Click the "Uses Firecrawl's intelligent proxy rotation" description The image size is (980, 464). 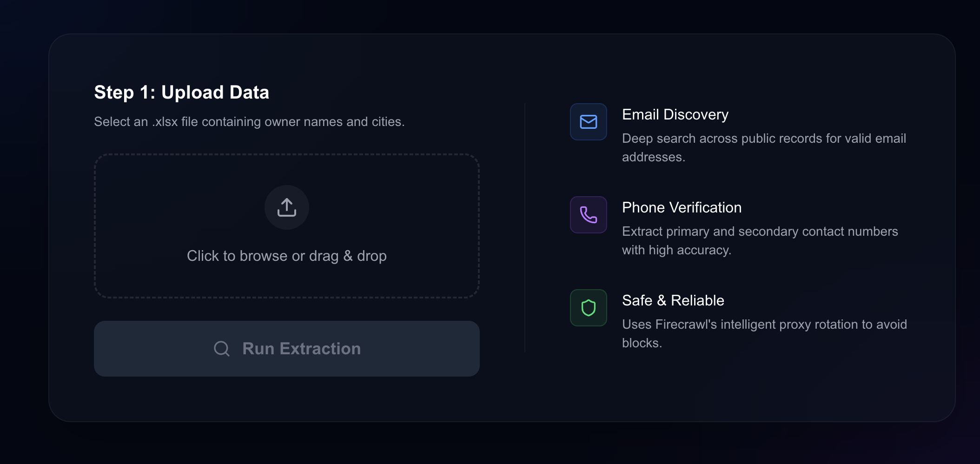tap(764, 325)
